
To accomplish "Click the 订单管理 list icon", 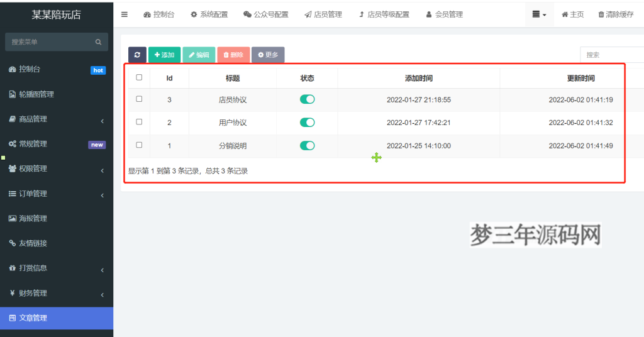I will [x=13, y=194].
